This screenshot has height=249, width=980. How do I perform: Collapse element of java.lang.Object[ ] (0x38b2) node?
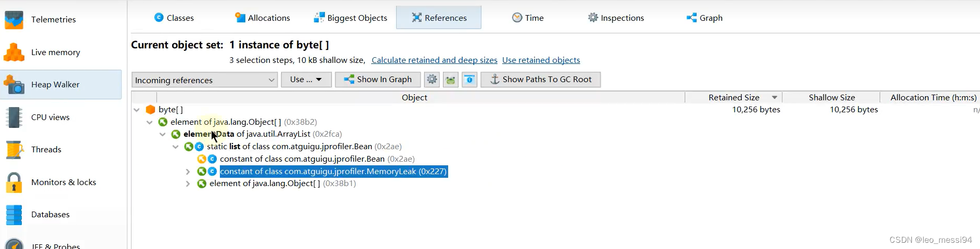coord(150,122)
